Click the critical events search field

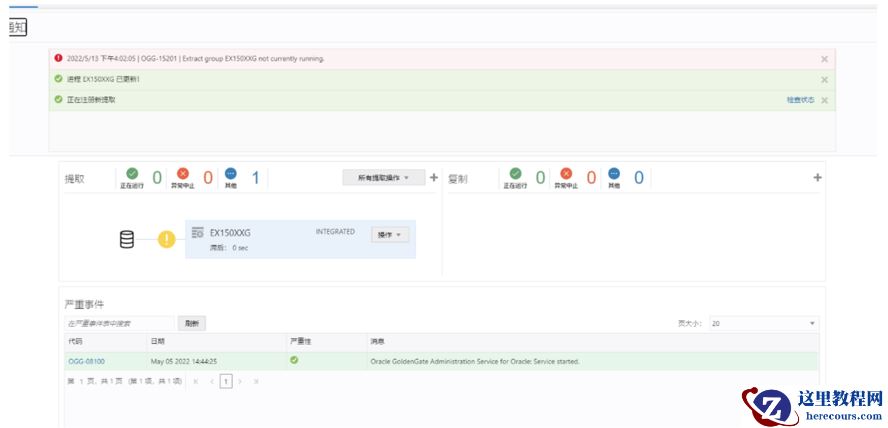119,323
